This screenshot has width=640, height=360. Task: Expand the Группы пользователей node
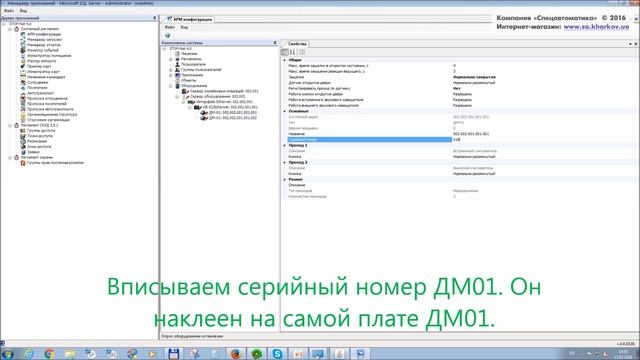coord(171,70)
